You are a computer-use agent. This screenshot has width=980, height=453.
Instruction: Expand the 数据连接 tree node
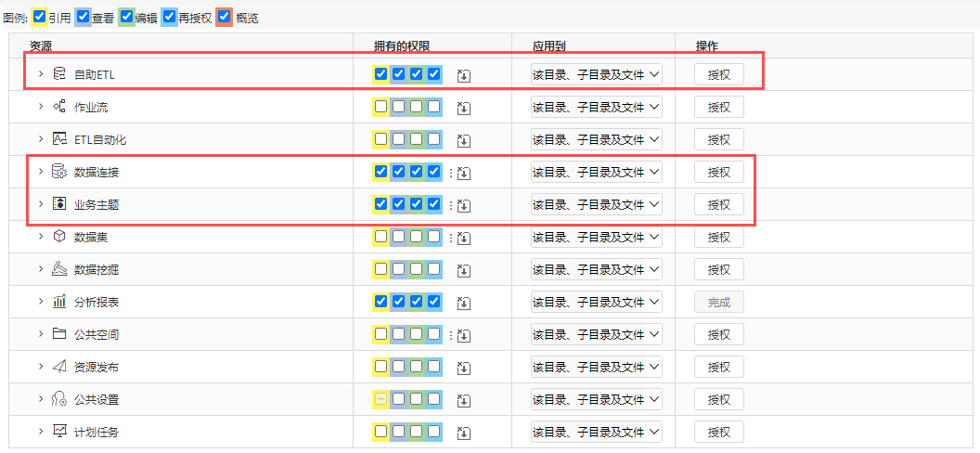tap(41, 172)
